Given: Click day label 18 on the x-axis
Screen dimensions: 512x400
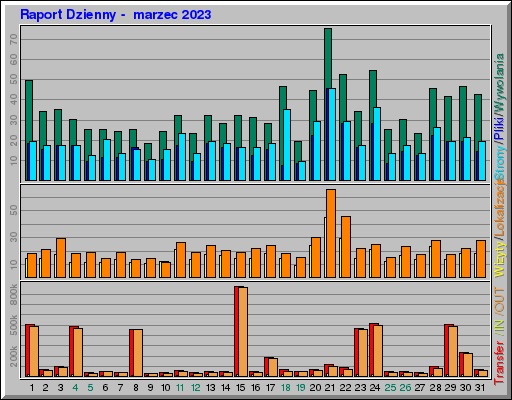Looking at the screenshot, I should click(285, 388).
